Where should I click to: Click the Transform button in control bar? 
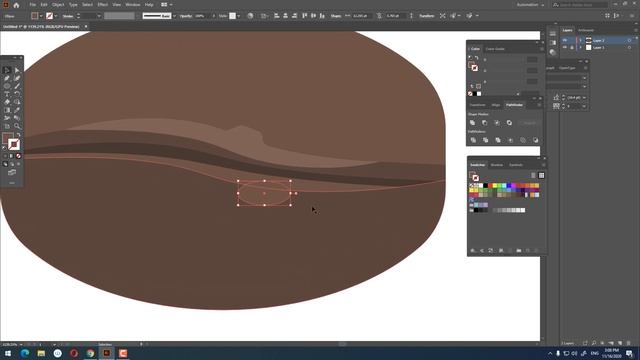427,16
